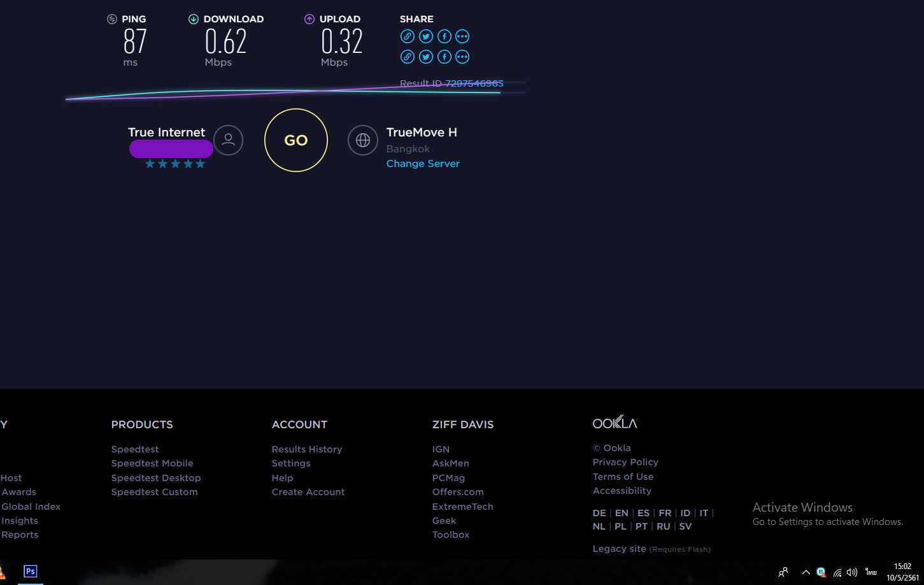Open Speedtest Desktop link

click(156, 478)
